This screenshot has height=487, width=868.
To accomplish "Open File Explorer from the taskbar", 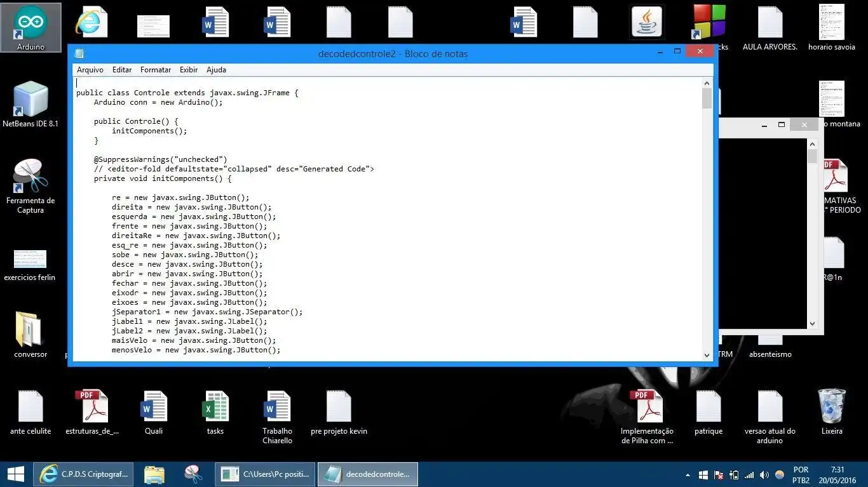I will pos(154,474).
